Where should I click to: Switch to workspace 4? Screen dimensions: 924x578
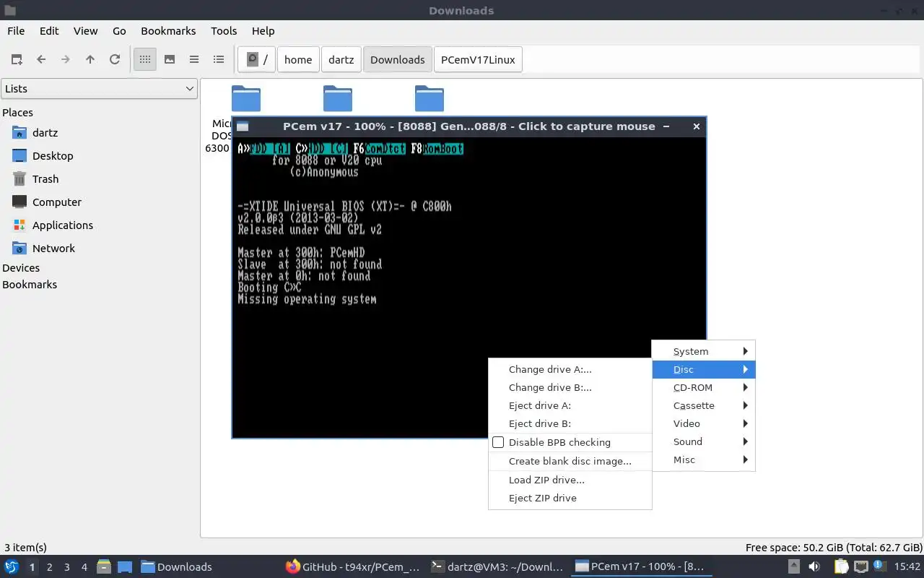pos(84,567)
